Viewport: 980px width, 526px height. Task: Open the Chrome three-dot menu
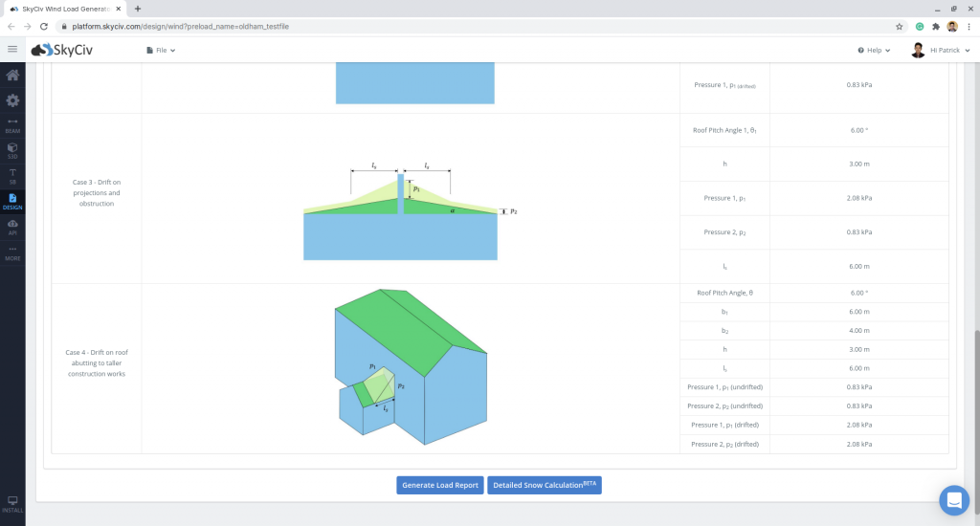(969, 26)
